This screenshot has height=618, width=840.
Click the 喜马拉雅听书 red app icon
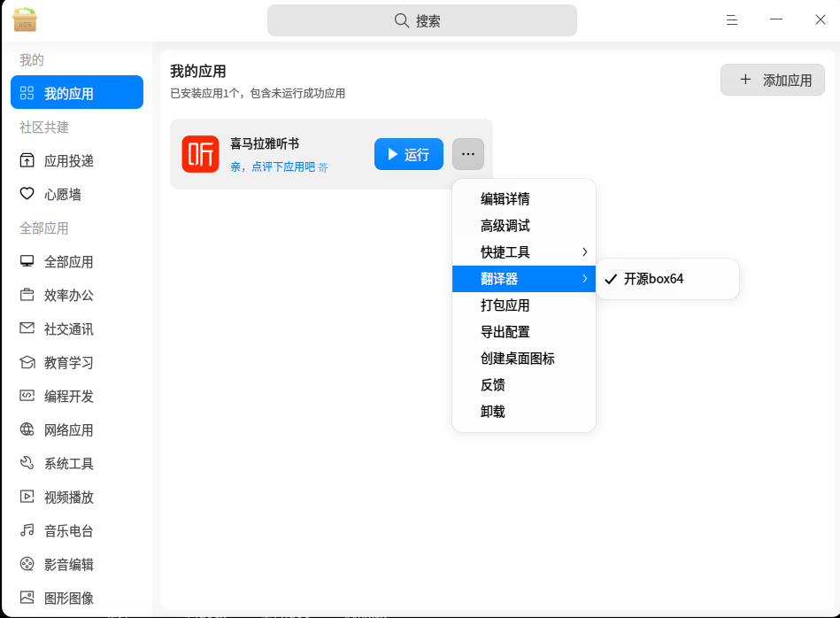click(200, 154)
